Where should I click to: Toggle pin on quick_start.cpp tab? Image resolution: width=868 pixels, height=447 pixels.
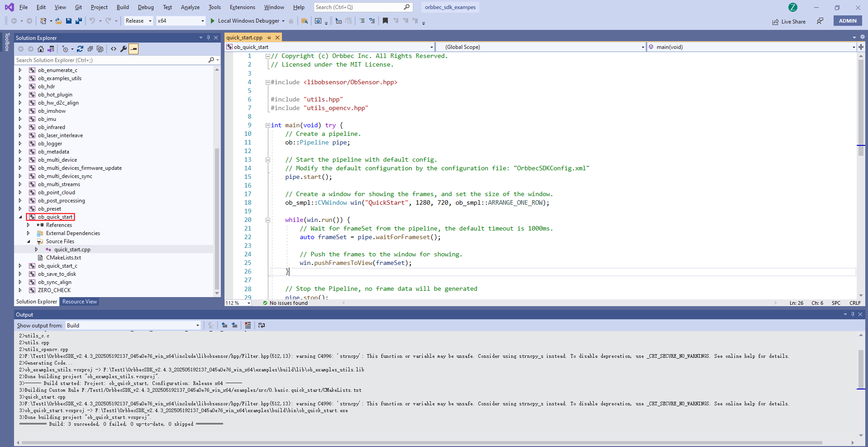(269, 38)
